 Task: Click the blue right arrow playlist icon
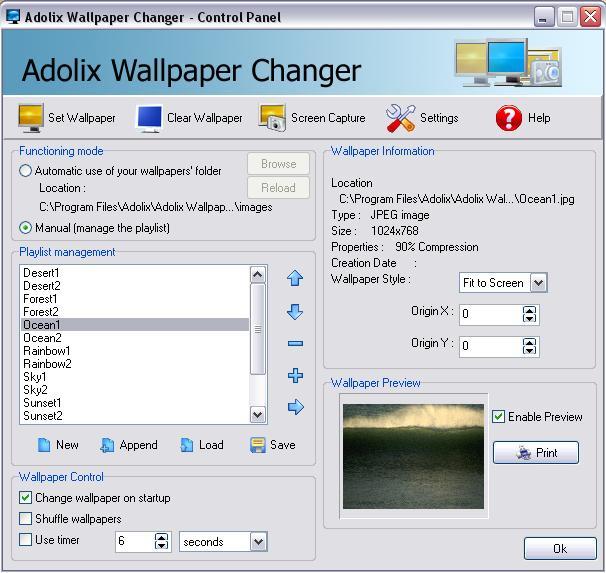point(296,407)
